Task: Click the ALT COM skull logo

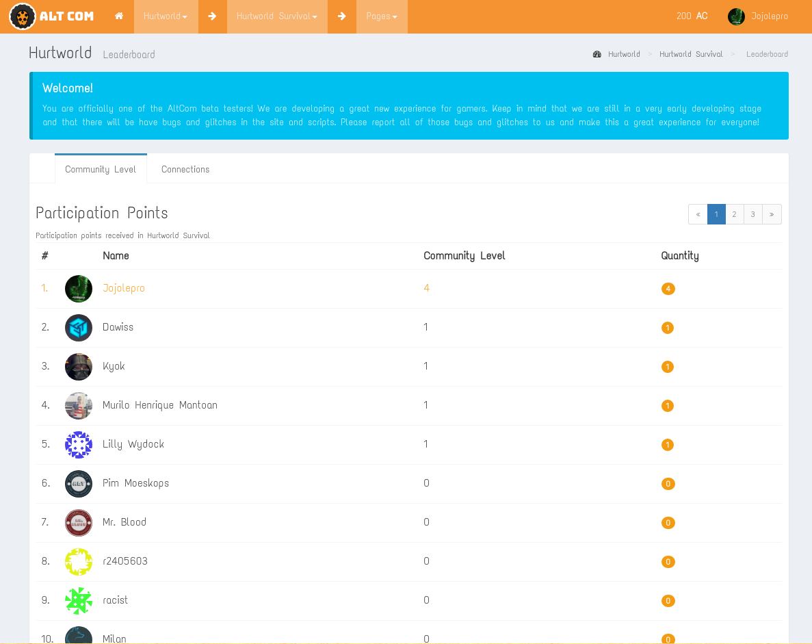Action: pyautogui.click(x=23, y=16)
